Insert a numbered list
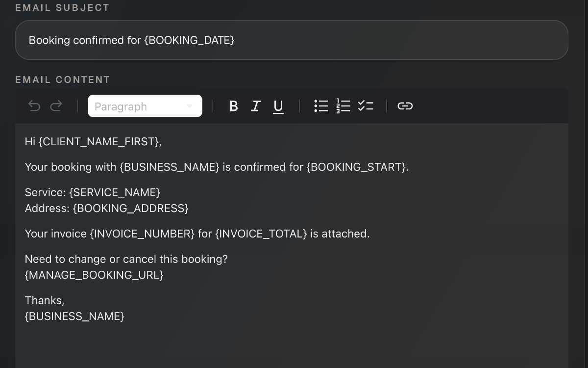The height and width of the screenshot is (368, 588). (343, 106)
